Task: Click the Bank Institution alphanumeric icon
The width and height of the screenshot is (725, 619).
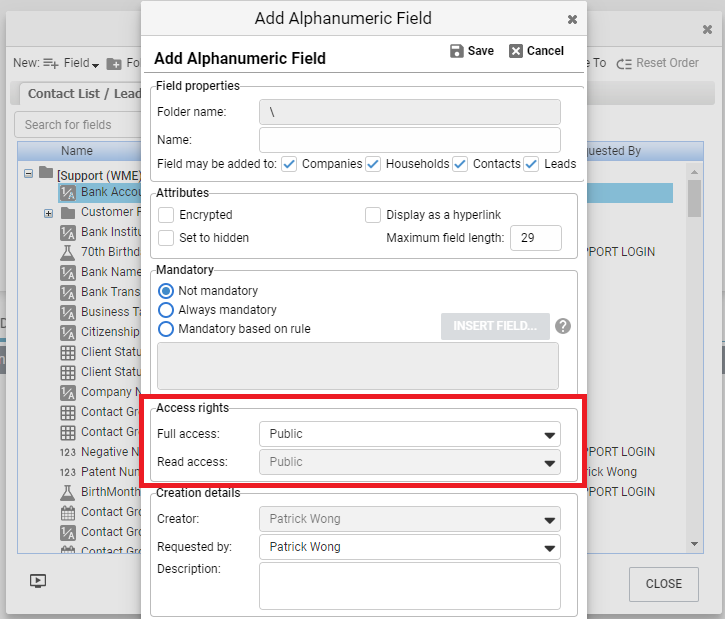Action: click(68, 232)
